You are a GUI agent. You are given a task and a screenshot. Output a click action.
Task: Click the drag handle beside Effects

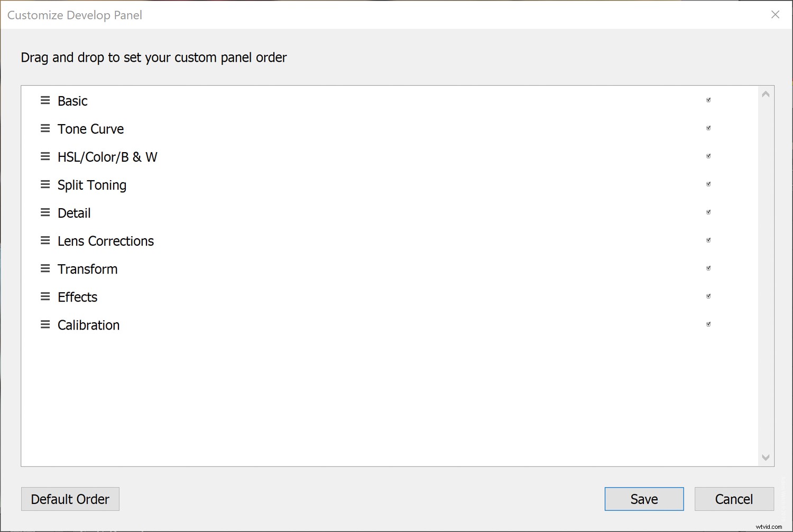(x=45, y=296)
